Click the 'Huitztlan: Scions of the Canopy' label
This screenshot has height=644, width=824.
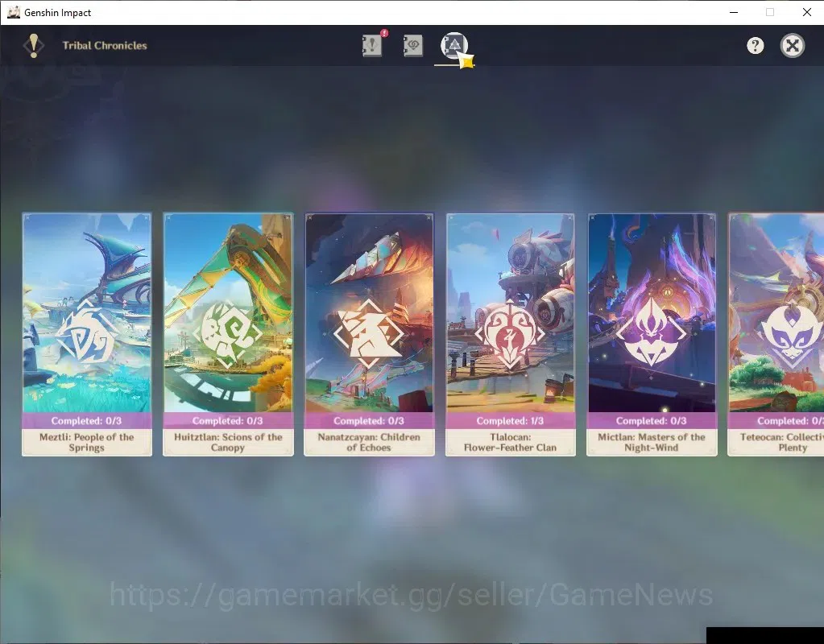(228, 442)
